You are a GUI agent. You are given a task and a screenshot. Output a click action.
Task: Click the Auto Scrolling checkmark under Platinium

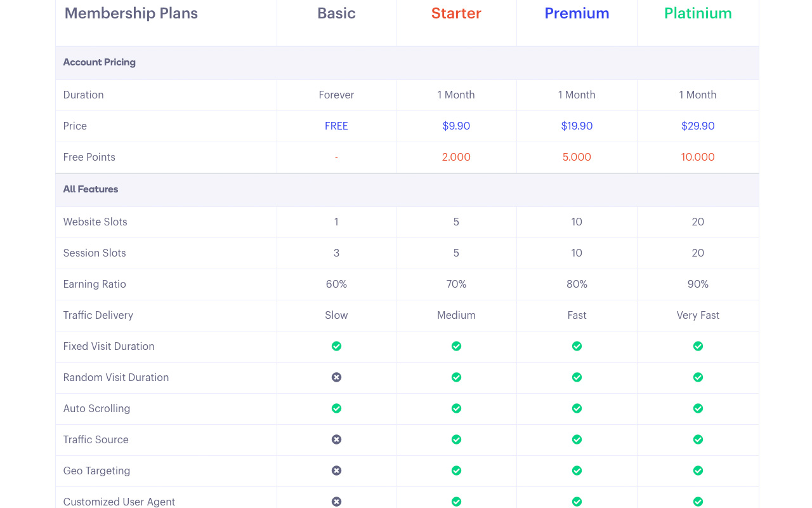coord(698,408)
